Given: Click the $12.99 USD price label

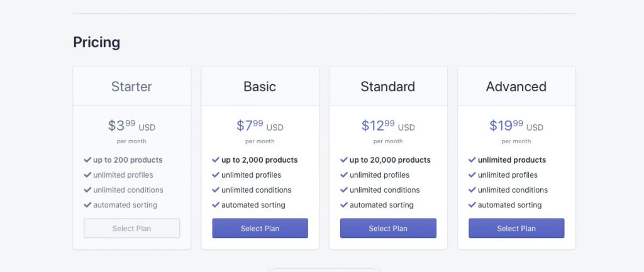Looking at the screenshot, I should pyautogui.click(x=388, y=126).
